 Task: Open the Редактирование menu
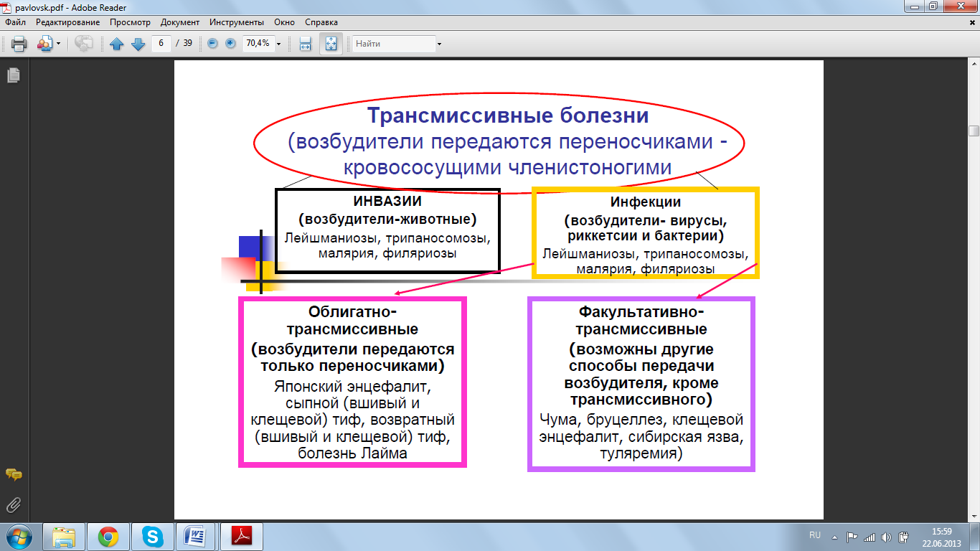(x=68, y=22)
